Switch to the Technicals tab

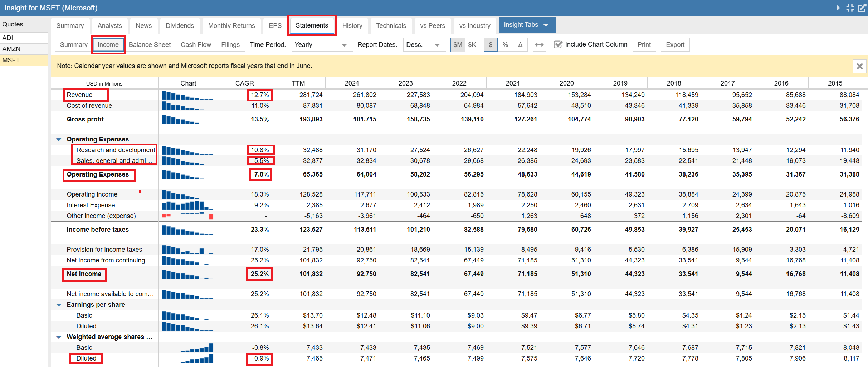(391, 26)
